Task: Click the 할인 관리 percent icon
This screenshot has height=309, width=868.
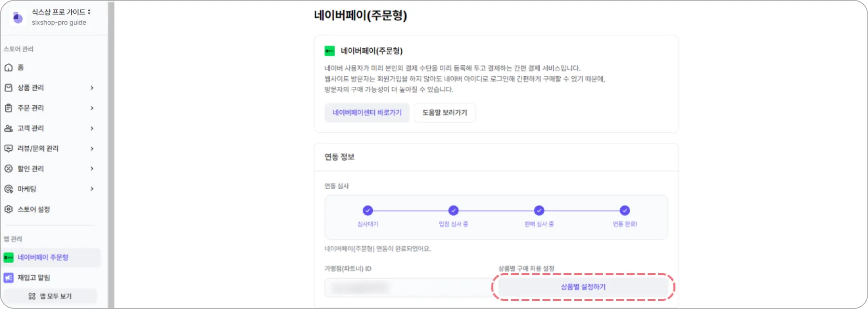Action: click(x=8, y=169)
